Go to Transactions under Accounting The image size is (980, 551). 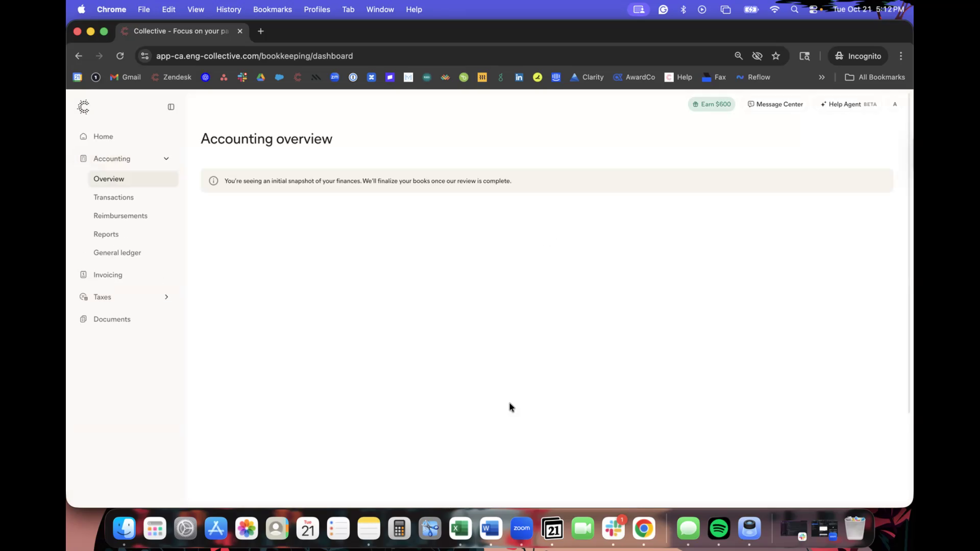(113, 197)
